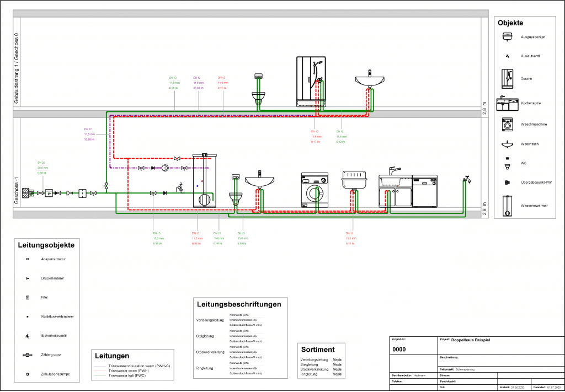Select 'Heckmann' in the Sachbearbeiter field

(420, 375)
